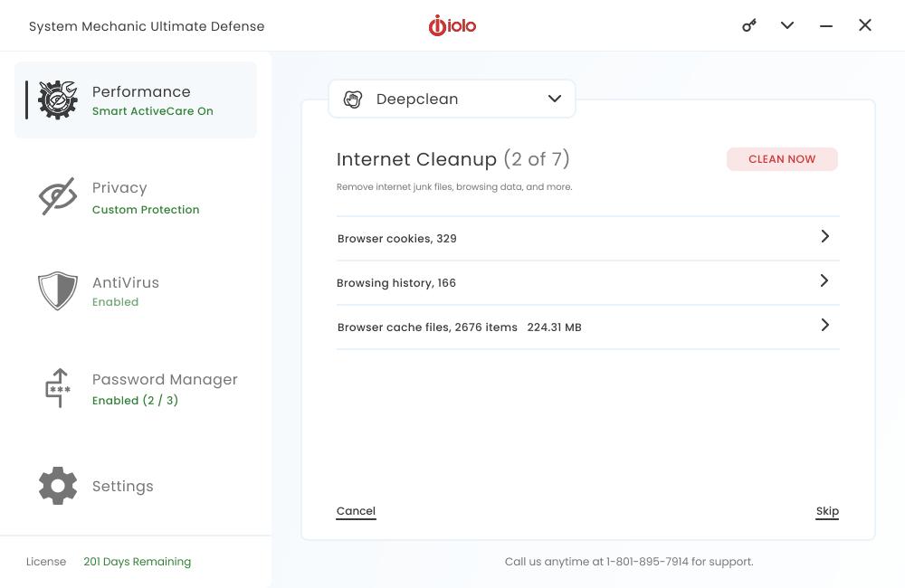The image size is (905, 588).
Task: Open the Deepclean dropdown arrow
Action: click(x=555, y=100)
